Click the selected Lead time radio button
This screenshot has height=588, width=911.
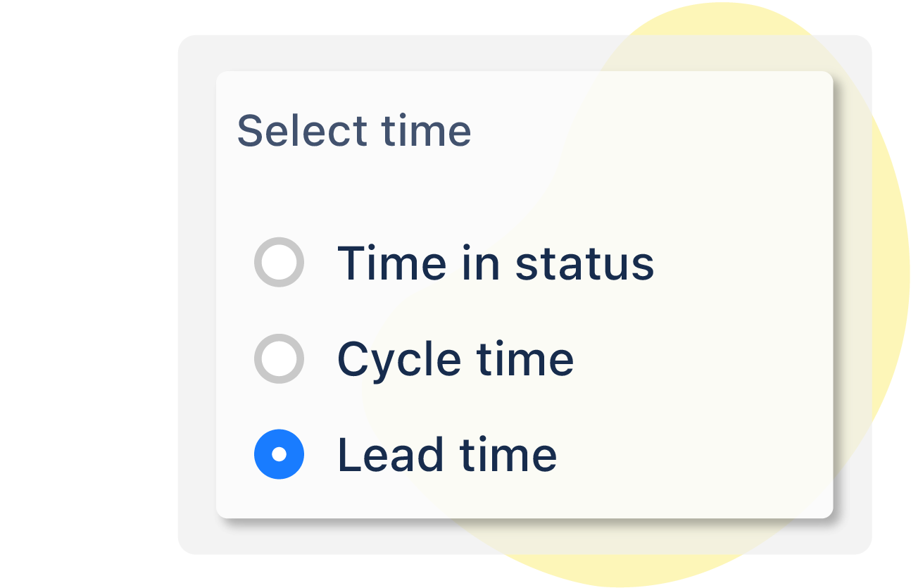point(279,454)
